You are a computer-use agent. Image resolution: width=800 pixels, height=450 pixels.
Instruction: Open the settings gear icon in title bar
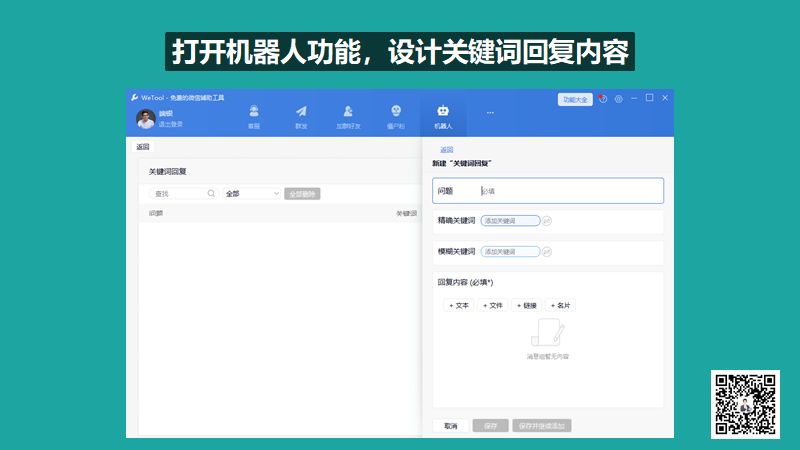coord(619,99)
